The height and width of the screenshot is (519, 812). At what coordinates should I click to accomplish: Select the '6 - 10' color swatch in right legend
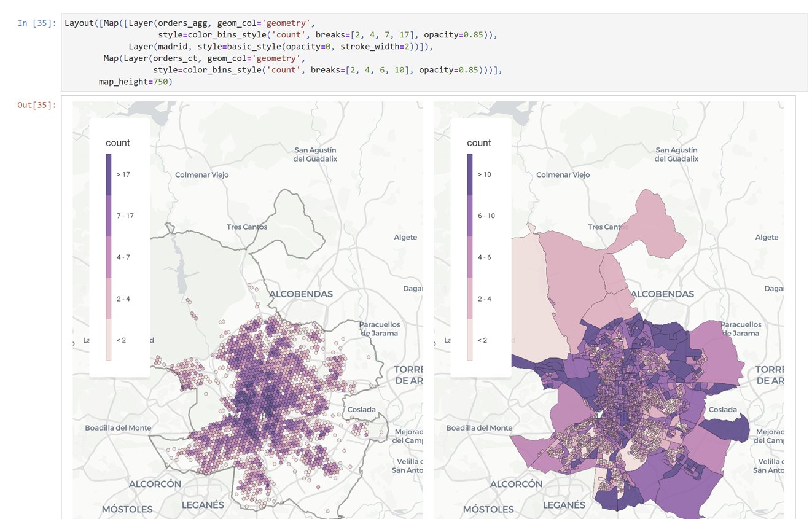pos(470,216)
